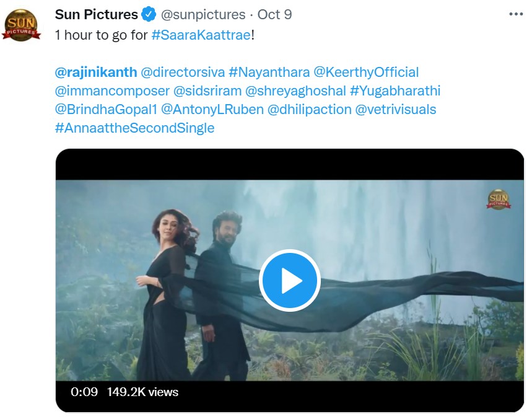Visit the @rajinikanth mention

coord(96,72)
